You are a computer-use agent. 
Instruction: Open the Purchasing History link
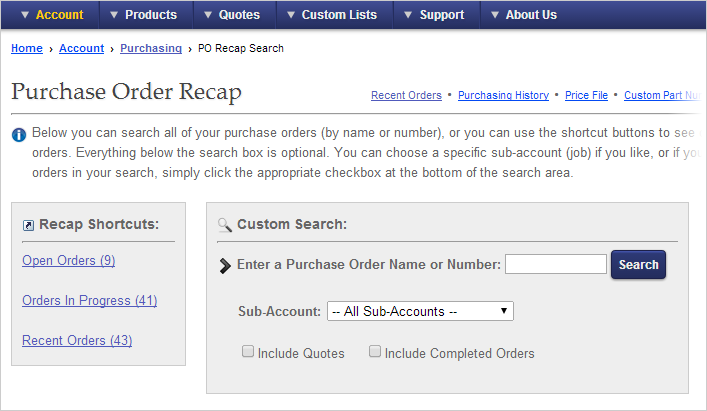(503, 96)
